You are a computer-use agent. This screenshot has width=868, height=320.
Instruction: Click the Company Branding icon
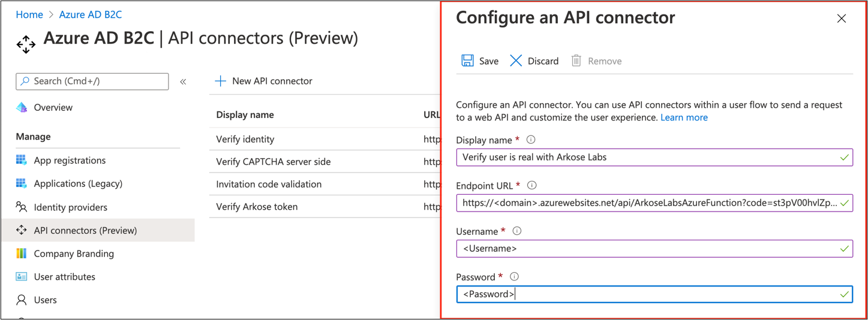pyautogui.click(x=22, y=253)
